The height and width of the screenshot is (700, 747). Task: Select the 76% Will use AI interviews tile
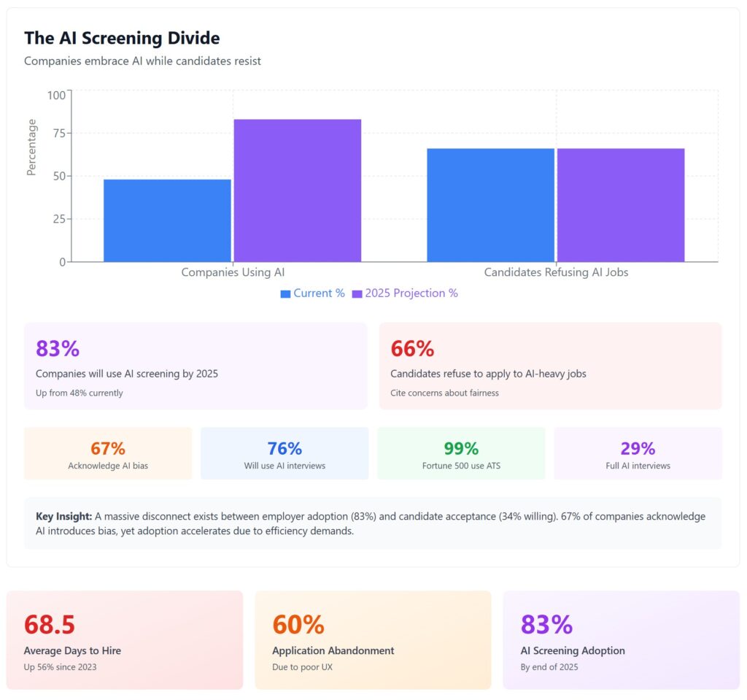[x=285, y=453]
